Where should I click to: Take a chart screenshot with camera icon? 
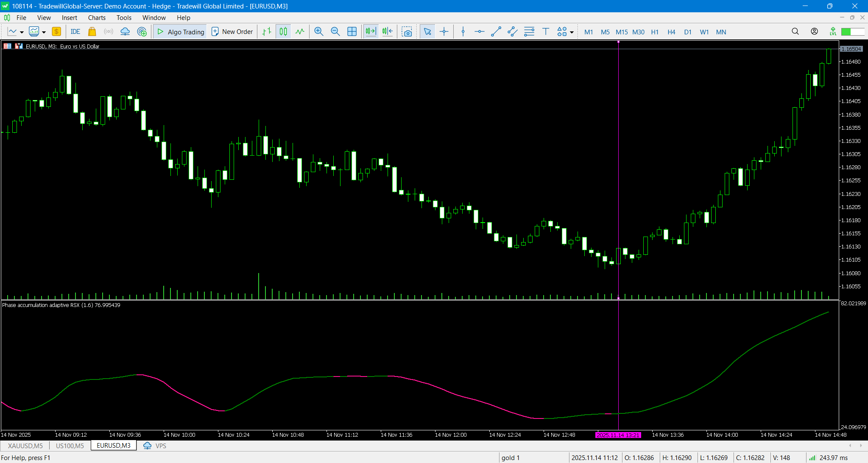(x=407, y=32)
